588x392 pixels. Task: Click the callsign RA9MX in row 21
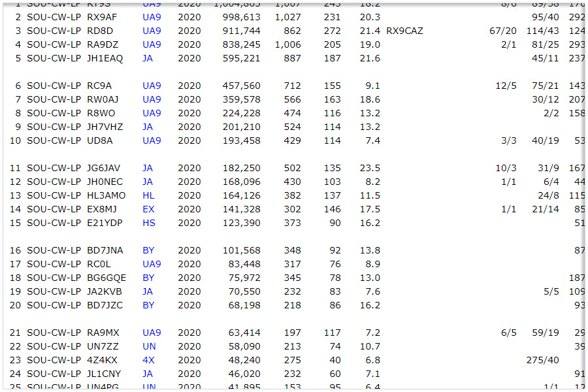click(x=103, y=333)
